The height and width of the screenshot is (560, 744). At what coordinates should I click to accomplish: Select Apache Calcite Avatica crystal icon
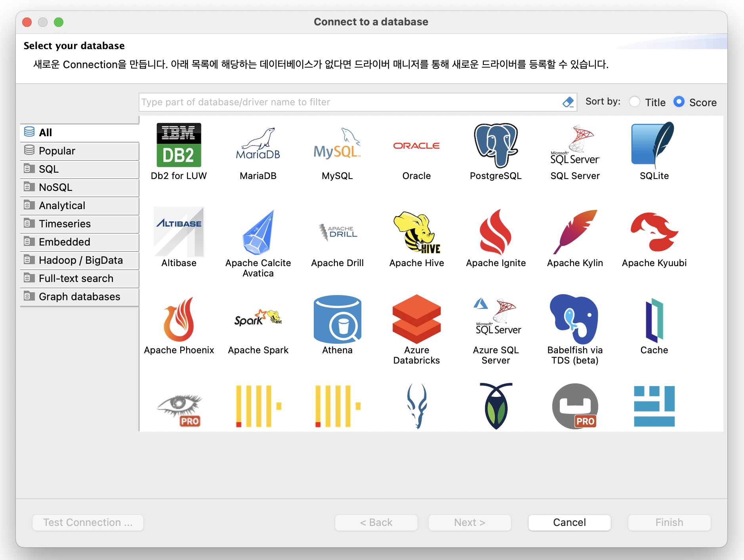tap(258, 232)
